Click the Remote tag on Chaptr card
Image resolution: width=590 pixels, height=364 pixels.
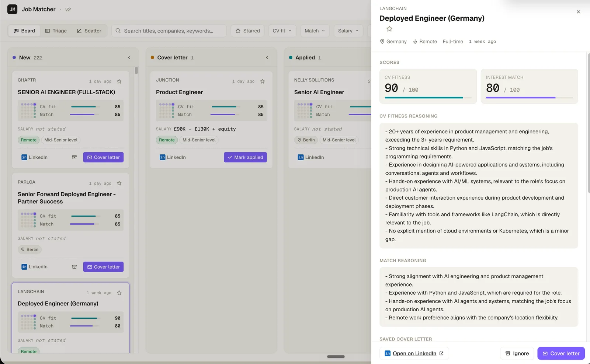tap(28, 140)
